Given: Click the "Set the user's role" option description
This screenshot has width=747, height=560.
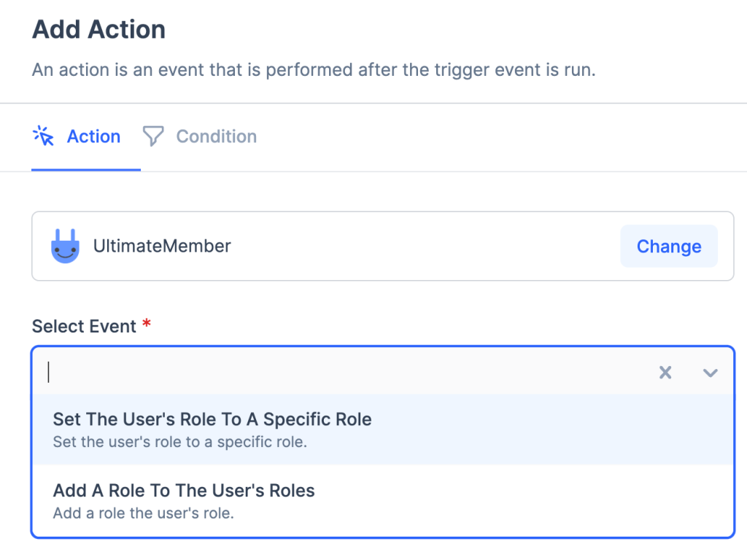Looking at the screenshot, I should 179,442.
